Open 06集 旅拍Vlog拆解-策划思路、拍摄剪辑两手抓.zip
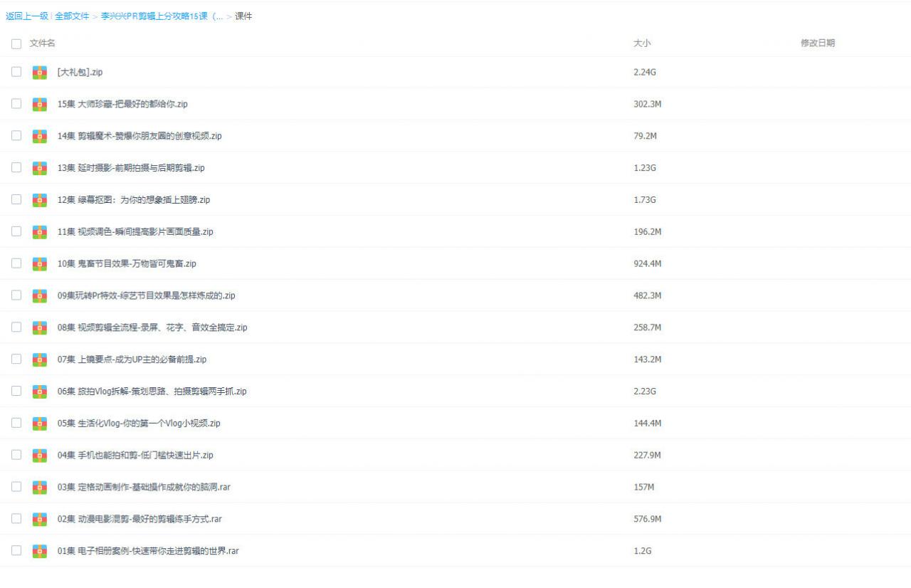This screenshot has height=588, width=911. coord(152,391)
